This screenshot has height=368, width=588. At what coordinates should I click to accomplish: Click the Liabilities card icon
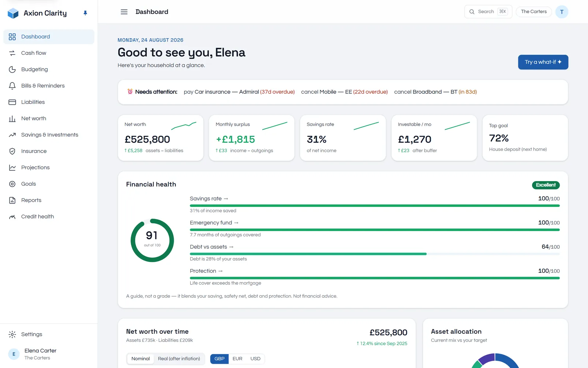pos(12,102)
